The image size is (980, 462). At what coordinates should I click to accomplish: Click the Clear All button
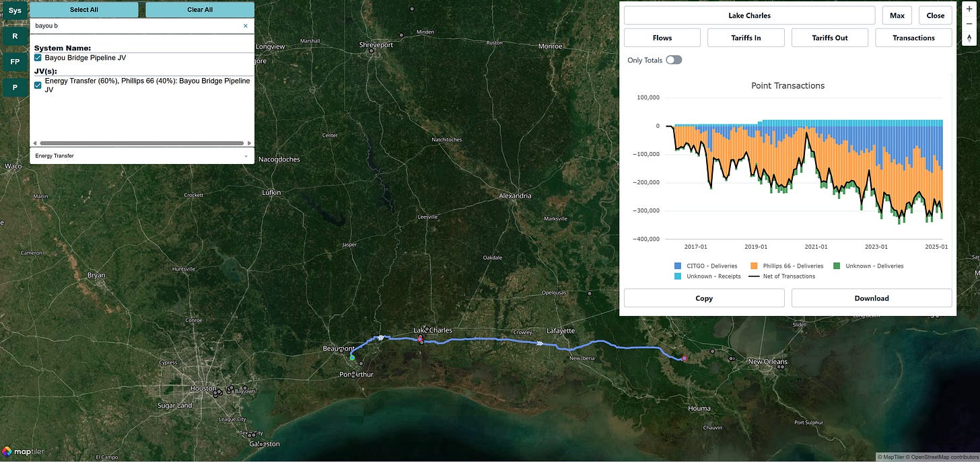coord(200,9)
